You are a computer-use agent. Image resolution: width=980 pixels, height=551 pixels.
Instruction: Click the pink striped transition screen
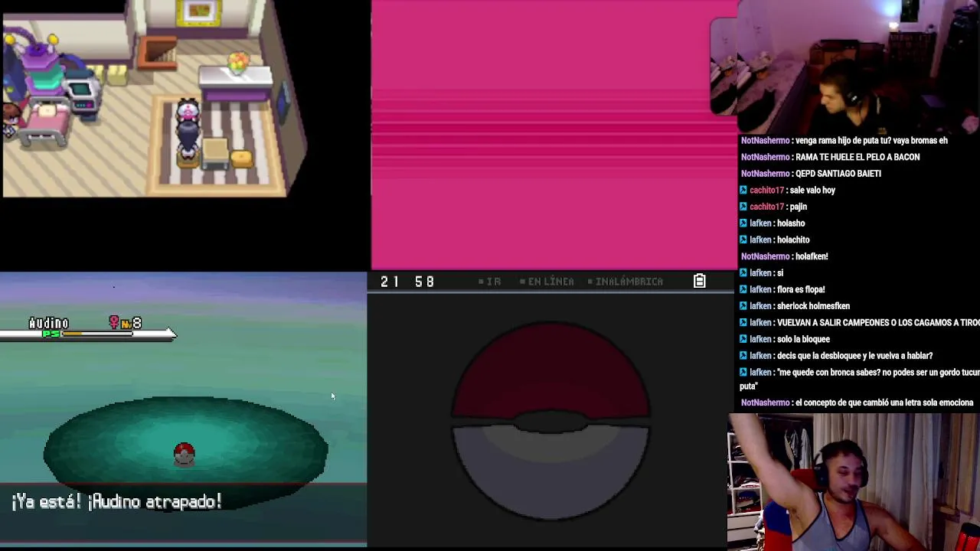tap(553, 135)
